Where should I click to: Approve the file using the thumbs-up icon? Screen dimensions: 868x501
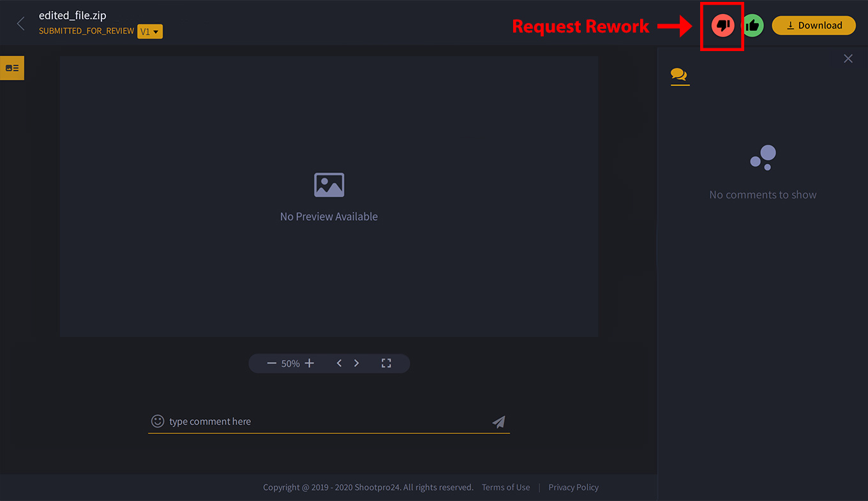tap(753, 26)
